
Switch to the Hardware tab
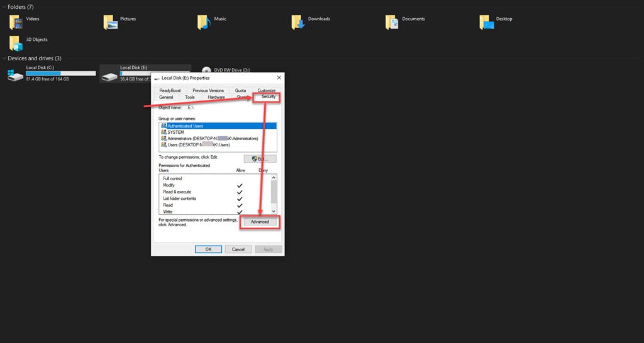(x=216, y=97)
